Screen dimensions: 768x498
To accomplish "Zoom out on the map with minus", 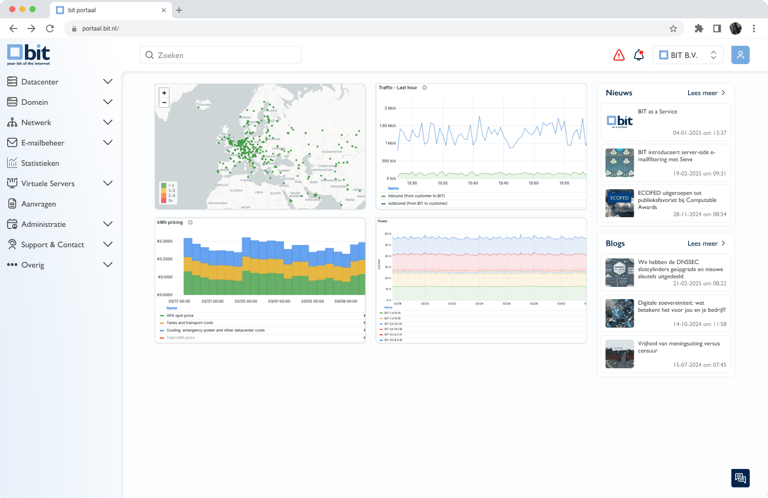I will [x=164, y=102].
